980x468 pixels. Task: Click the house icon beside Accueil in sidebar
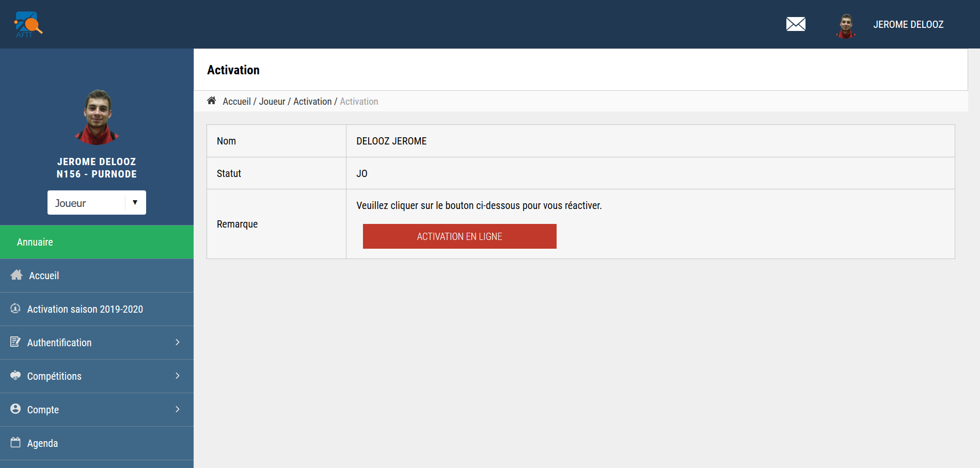coord(17,275)
